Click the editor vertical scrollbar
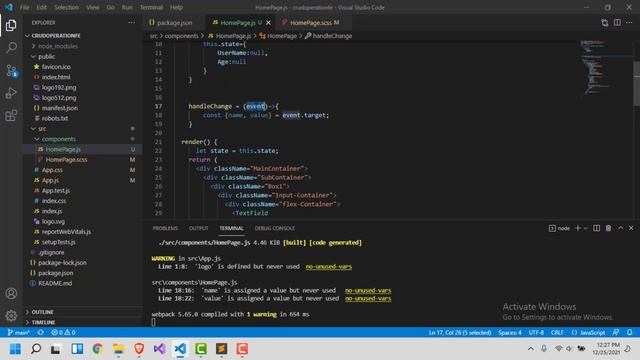 pyautogui.click(x=637, y=84)
